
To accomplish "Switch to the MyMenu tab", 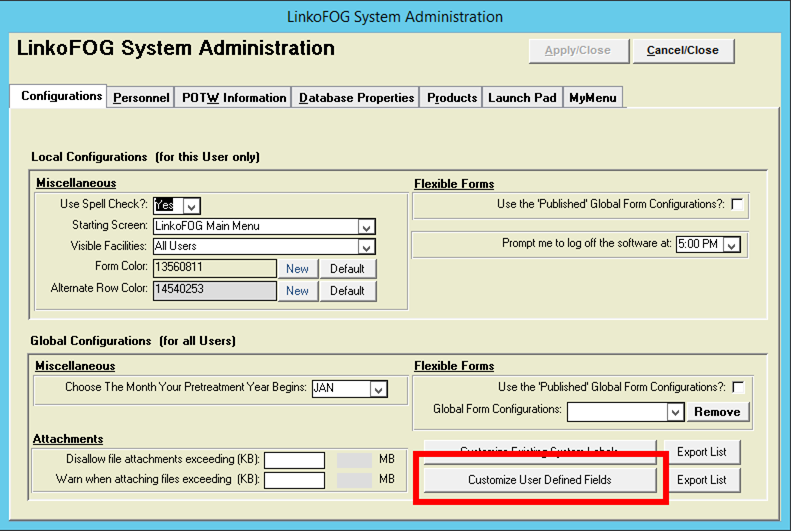I will point(593,98).
